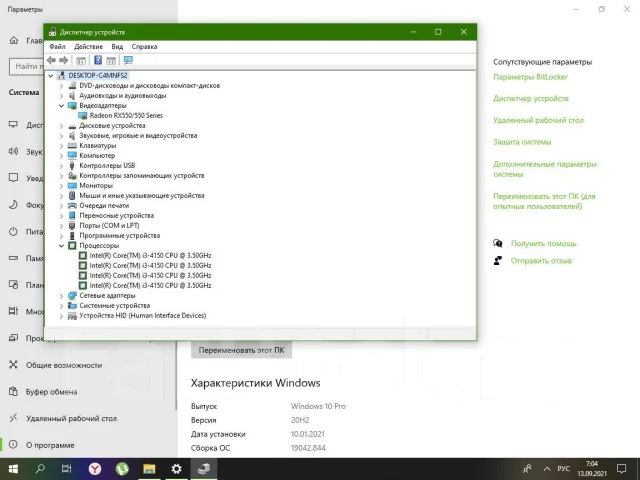The image size is (640, 480).
Task: Click the Settings gear taskbar icon
Action: 176,469
